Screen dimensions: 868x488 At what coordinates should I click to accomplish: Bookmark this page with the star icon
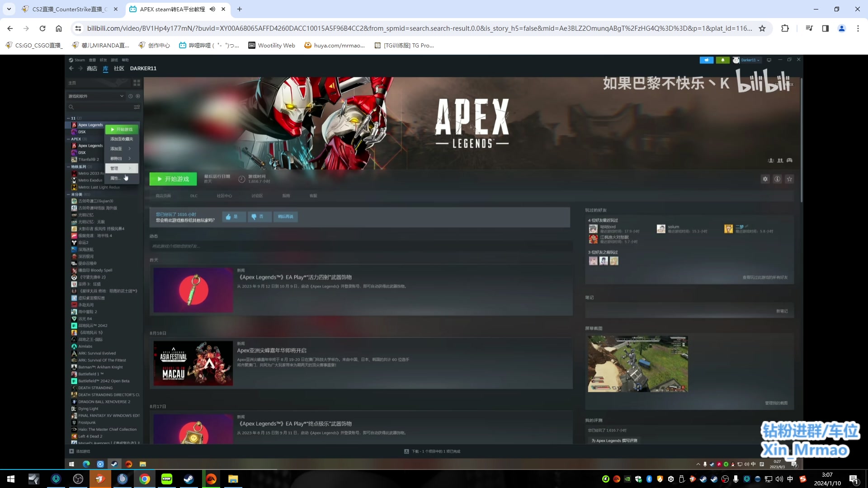(x=762, y=28)
